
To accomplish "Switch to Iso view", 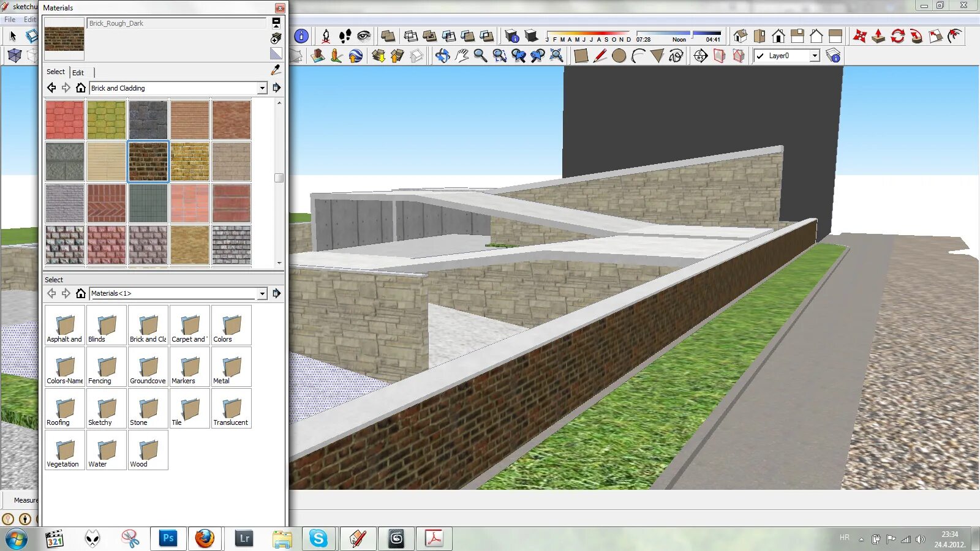I will [741, 36].
